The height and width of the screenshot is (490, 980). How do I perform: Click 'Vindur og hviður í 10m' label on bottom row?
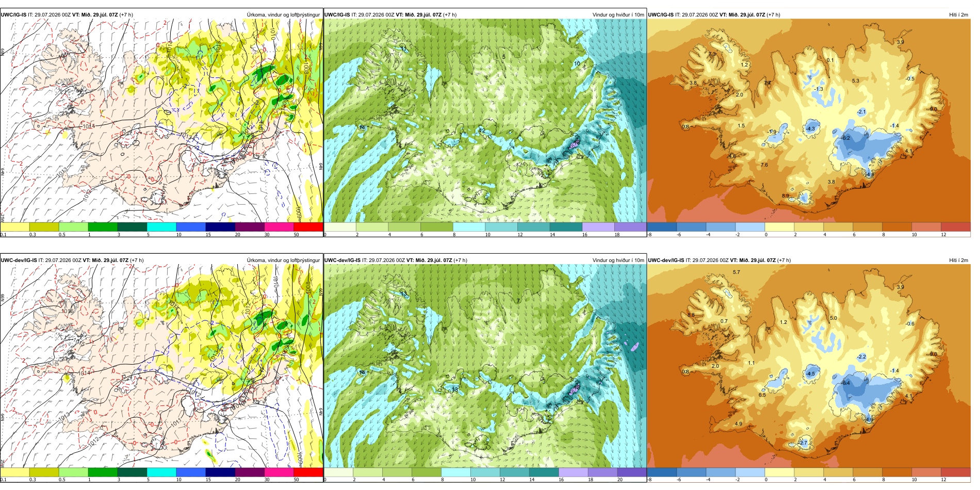618,260
